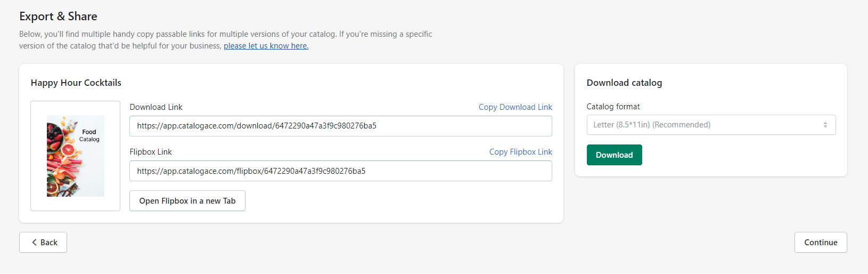Follow the "please let us know here" link
Image resolution: width=868 pixels, height=274 pixels.
point(266,46)
